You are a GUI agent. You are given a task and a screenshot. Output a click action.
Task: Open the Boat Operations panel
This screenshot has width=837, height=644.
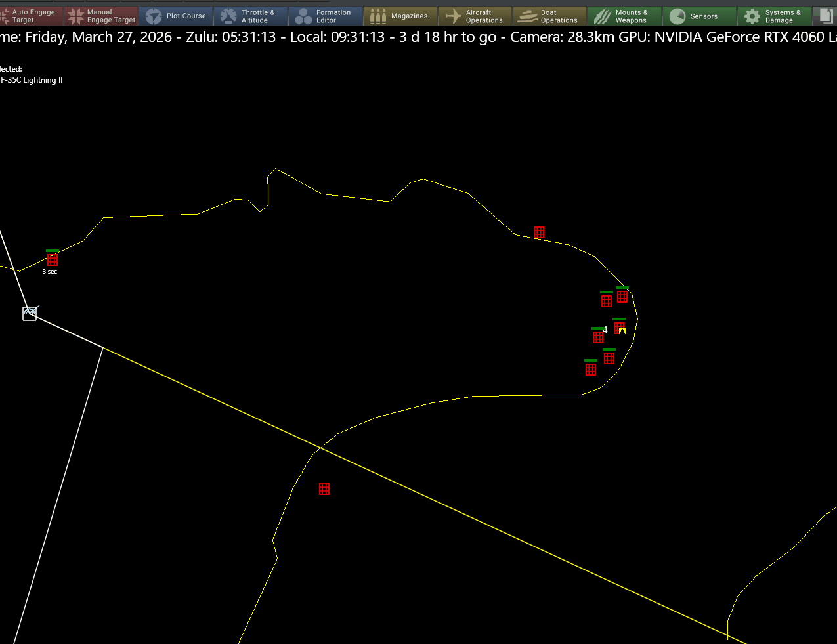pyautogui.click(x=550, y=16)
